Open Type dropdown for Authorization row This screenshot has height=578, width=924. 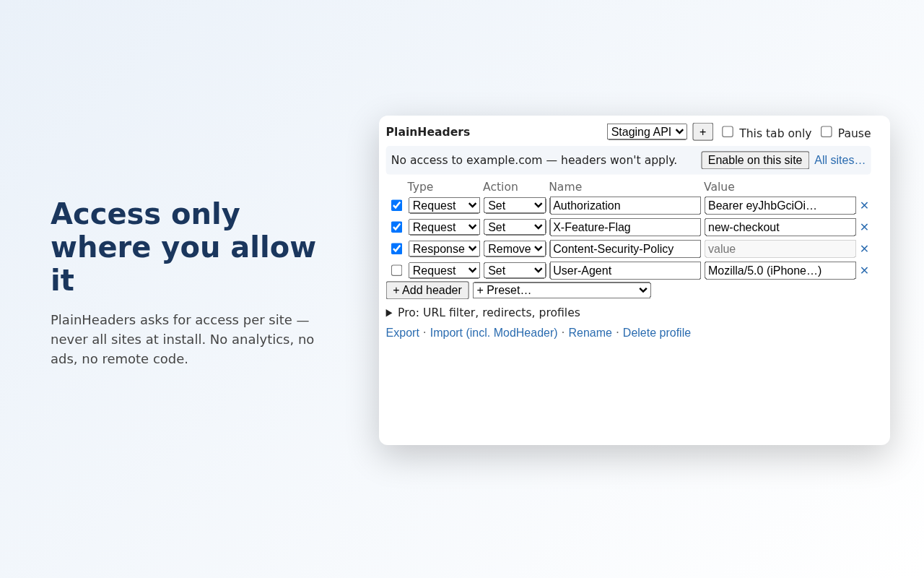coord(444,205)
